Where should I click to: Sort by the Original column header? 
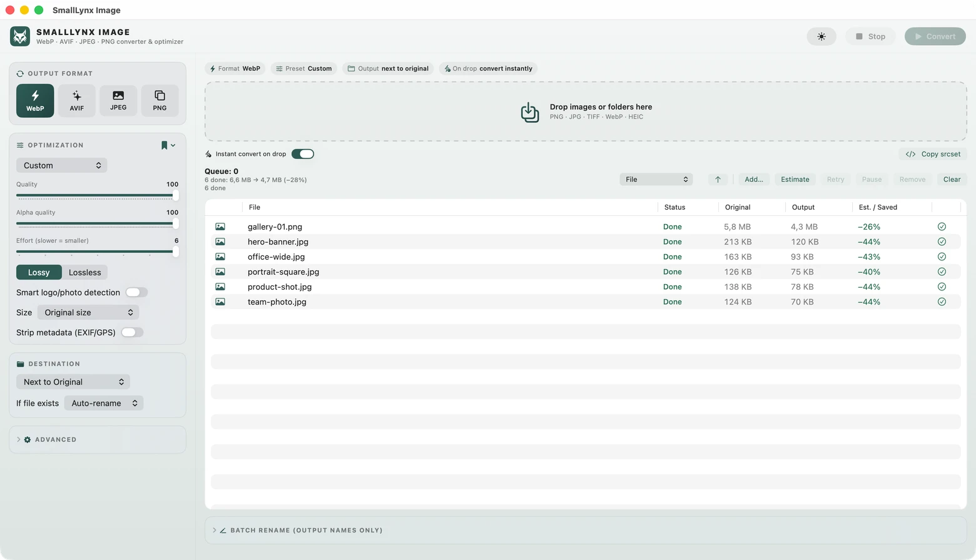tap(738, 207)
